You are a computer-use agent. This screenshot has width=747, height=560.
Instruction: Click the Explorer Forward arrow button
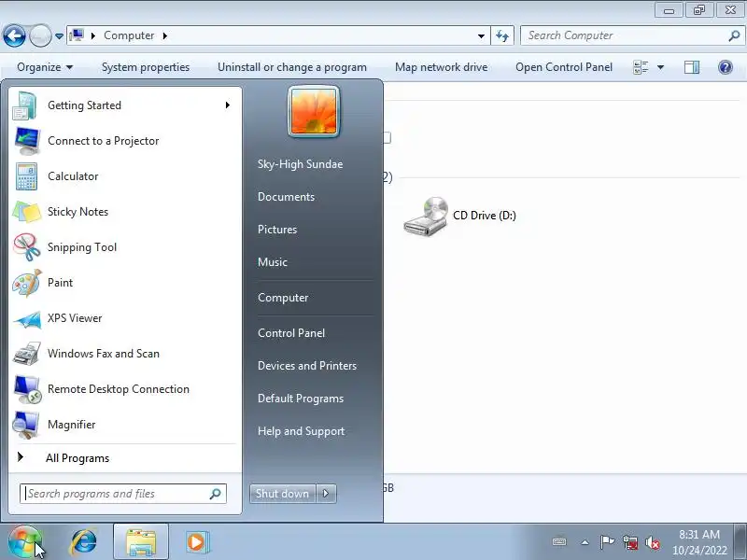click(40, 35)
